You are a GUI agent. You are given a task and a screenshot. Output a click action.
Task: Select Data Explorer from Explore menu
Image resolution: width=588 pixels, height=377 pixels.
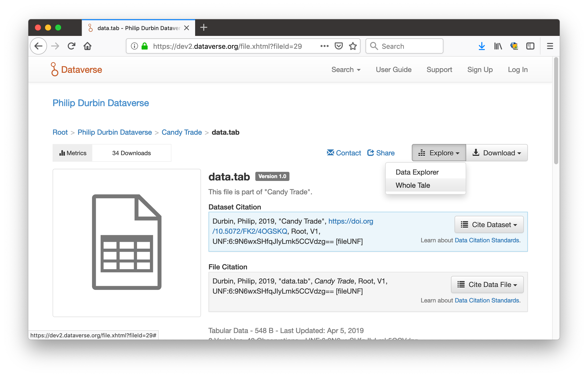coord(426,172)
